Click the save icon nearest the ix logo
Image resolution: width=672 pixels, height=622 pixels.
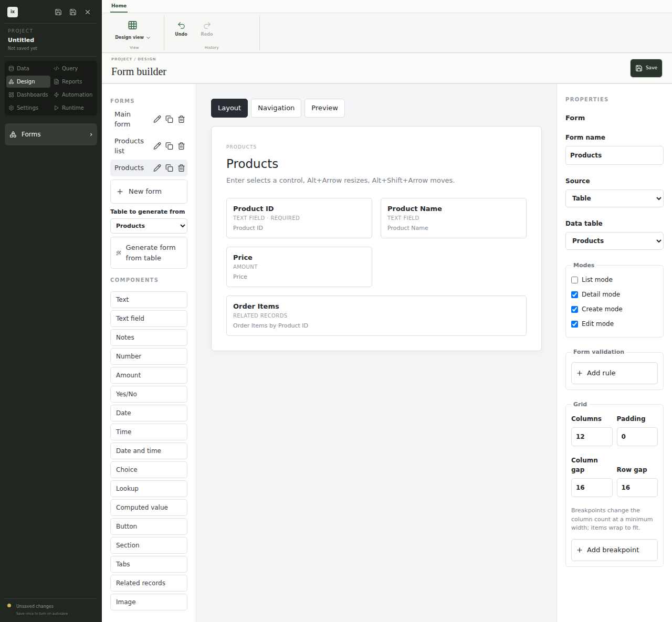click(x=58, y=12)
